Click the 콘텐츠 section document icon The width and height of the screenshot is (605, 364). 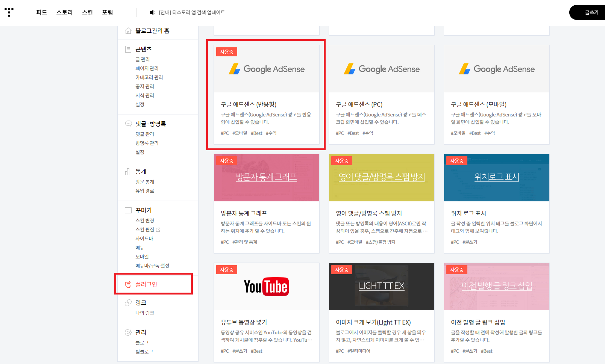(128, 49)
